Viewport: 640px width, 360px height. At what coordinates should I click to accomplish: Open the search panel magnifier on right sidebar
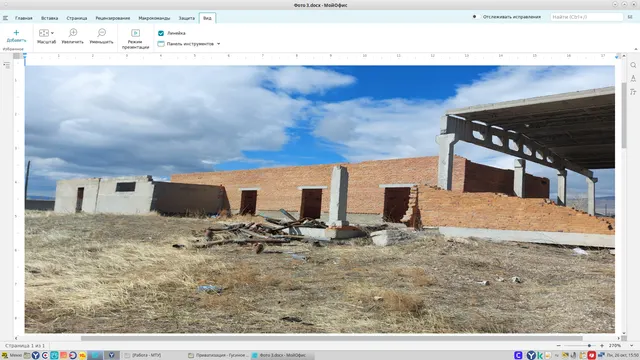(x=633, y=65)
